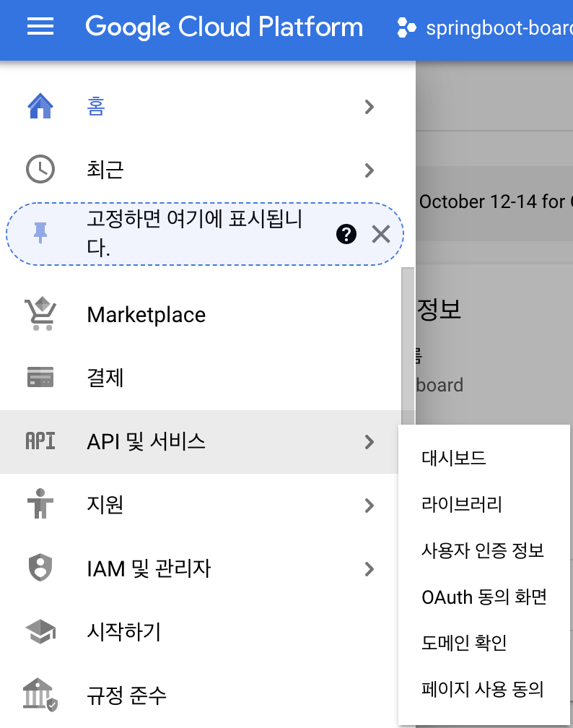This screenshot has height=728, width=573.
Task: Expand the 최근 submenu chevron
Action: coord(369,170)
